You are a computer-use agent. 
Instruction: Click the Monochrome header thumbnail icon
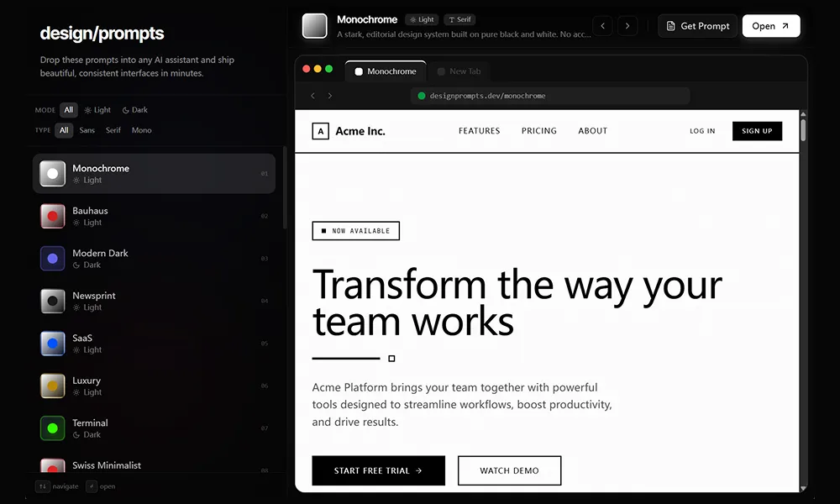coord(315,26)
